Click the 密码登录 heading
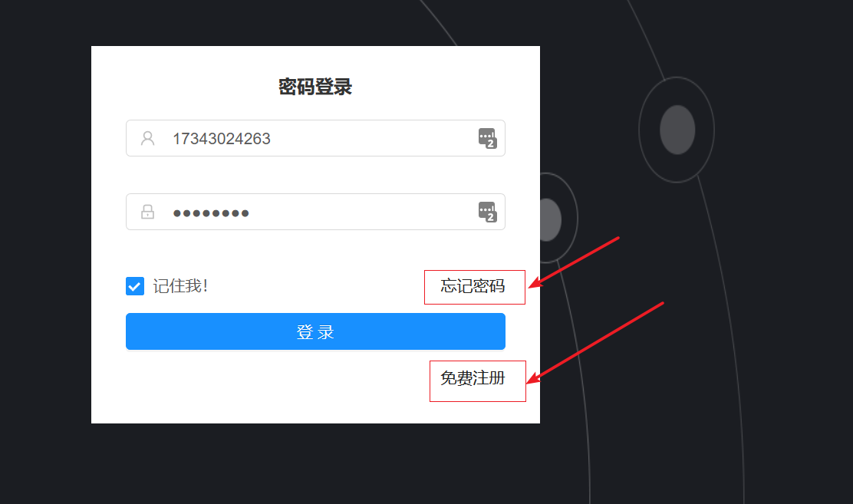 tap(315, 87)
